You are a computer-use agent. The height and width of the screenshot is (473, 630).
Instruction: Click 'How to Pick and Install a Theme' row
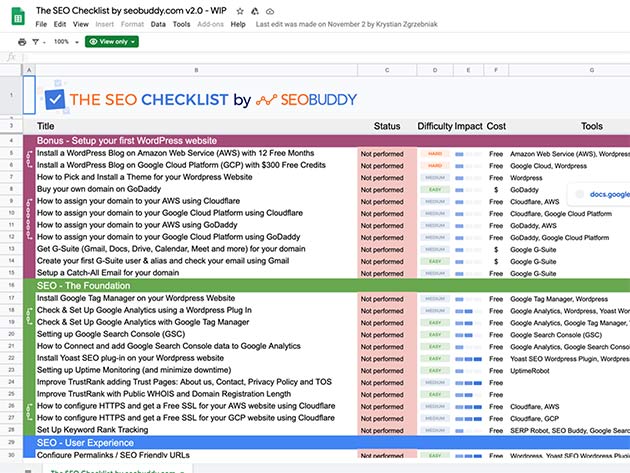point(145,177)
